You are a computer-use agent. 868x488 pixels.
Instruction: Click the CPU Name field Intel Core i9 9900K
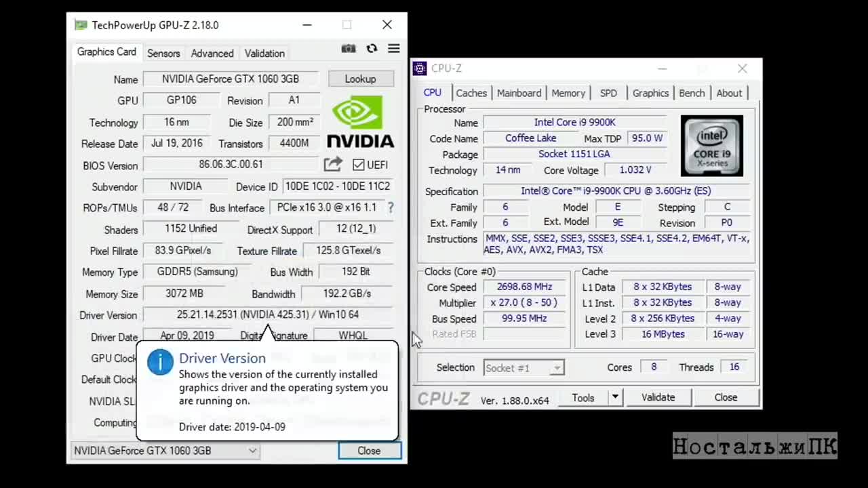[x=575, y=123]
